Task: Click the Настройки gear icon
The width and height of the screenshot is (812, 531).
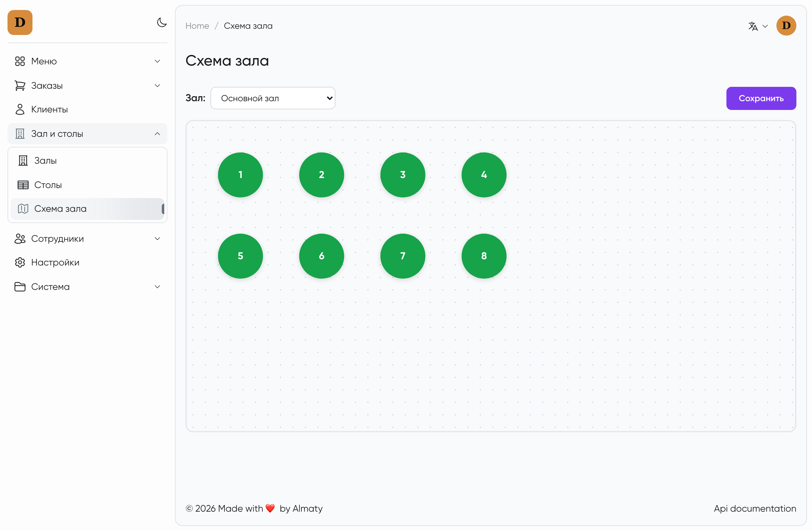Action: click(20, 263)
